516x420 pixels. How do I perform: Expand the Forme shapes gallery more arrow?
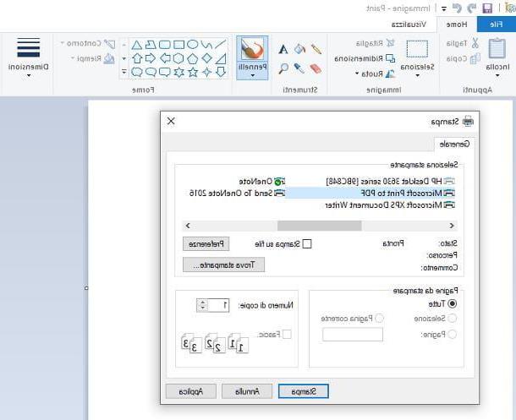coord(124,71)
